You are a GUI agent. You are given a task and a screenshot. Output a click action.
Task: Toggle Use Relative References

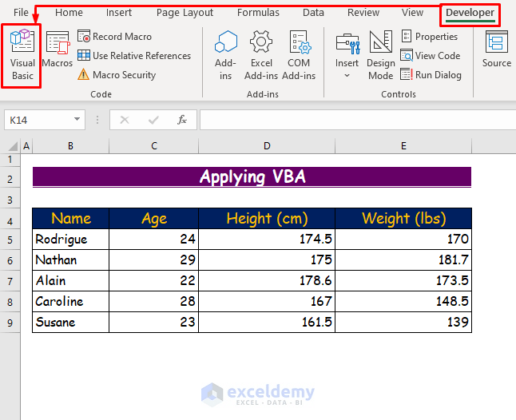(x=134, y=56)
